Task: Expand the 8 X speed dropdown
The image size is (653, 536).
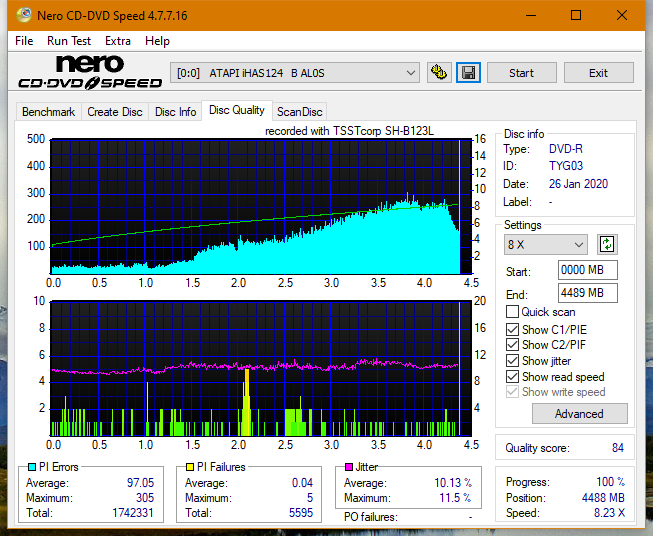Action: point(546,244)
